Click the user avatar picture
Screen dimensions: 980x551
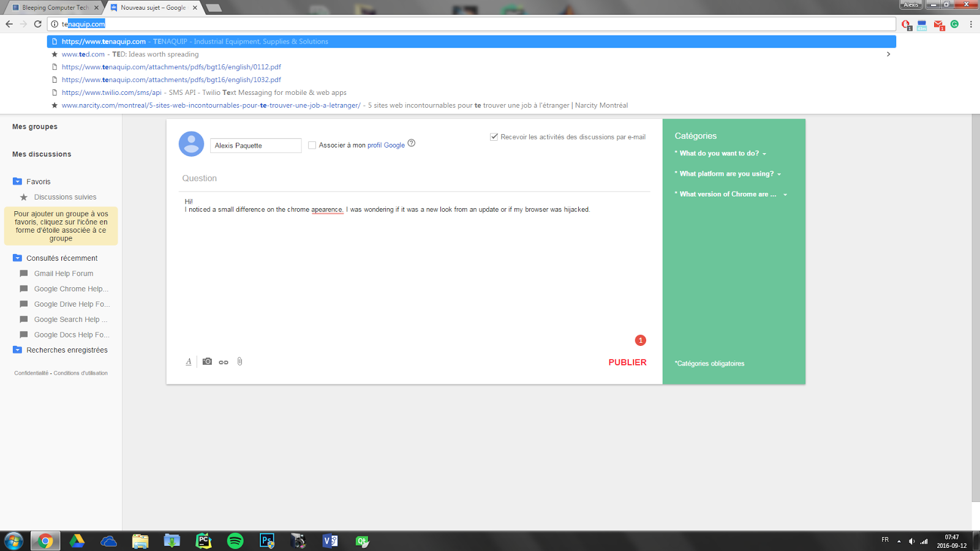(191, 144)
